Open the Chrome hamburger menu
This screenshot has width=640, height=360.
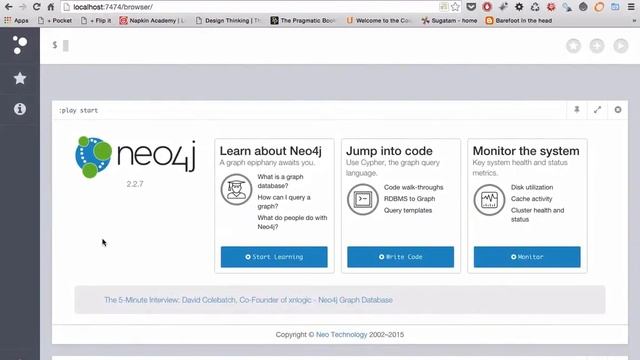631,7
